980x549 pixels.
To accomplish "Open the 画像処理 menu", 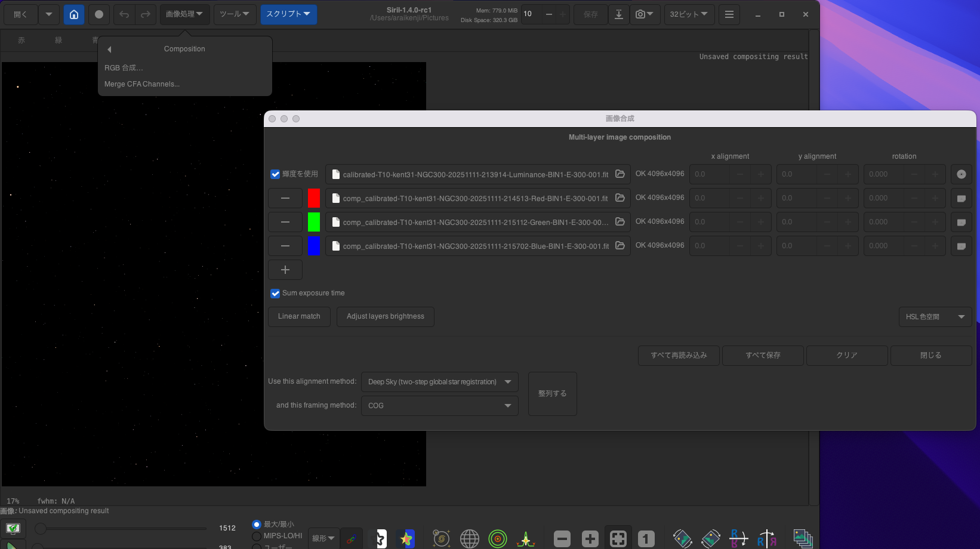I will tap(184, 14).
